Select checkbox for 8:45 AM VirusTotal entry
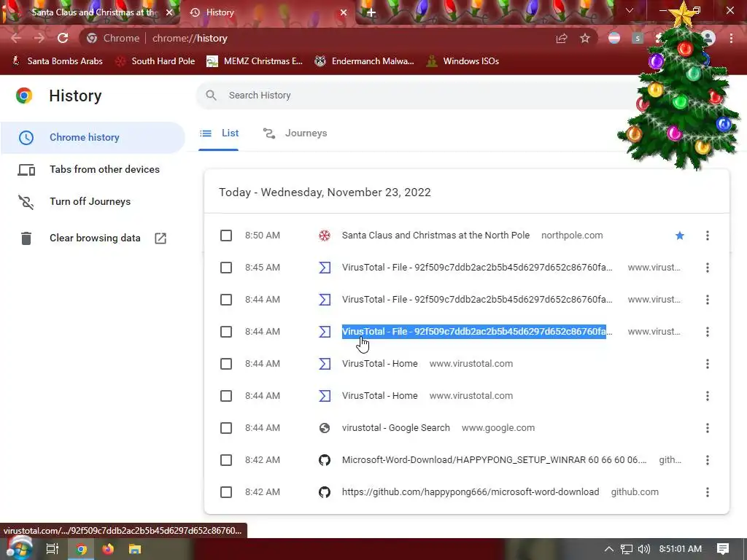 tap(226, 268)
